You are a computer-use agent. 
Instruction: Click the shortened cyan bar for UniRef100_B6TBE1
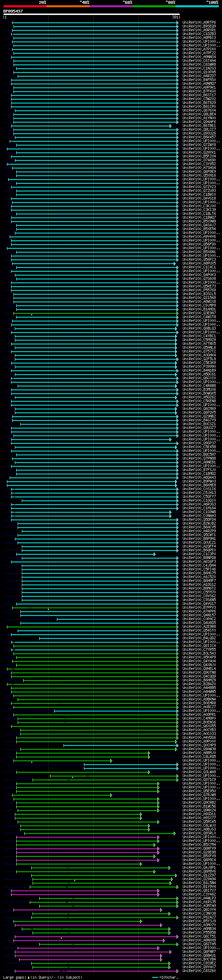91,125
